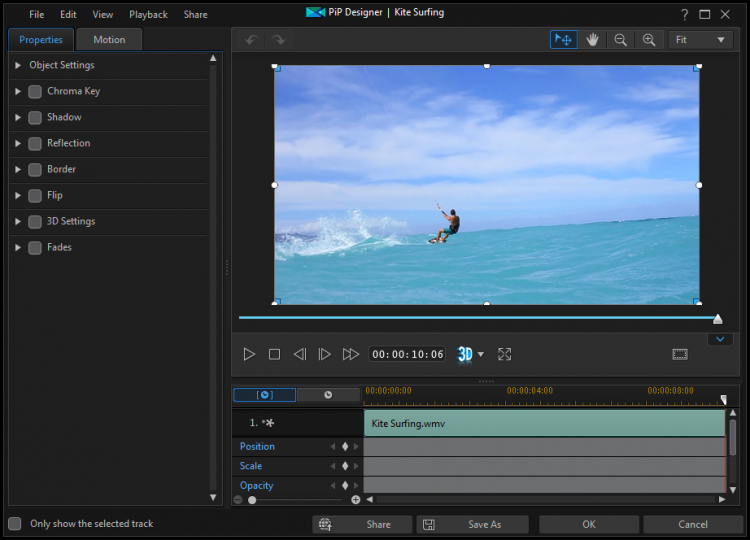Enable the Chroma Key checkbox

[x=35, y=91]
